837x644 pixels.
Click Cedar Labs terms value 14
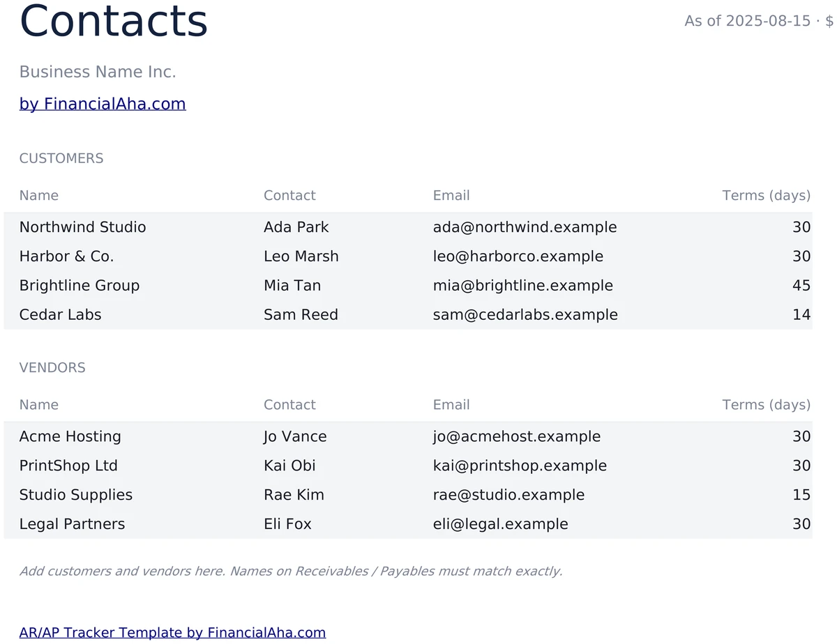801,315
